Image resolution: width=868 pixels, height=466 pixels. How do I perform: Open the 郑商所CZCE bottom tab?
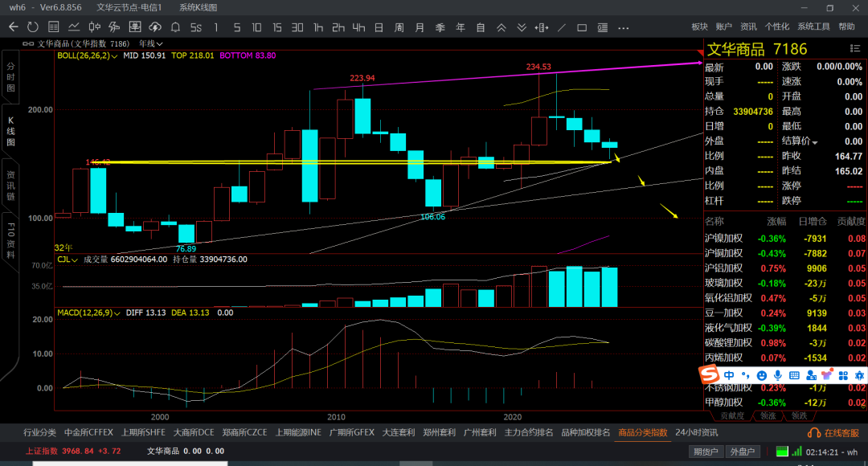(244, 432)
